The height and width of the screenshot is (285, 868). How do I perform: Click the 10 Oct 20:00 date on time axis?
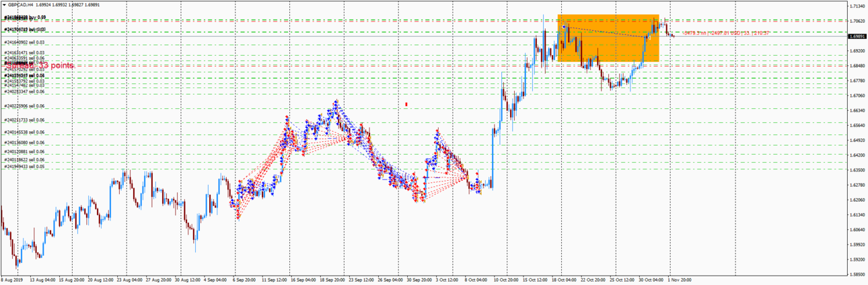(505, 280)
